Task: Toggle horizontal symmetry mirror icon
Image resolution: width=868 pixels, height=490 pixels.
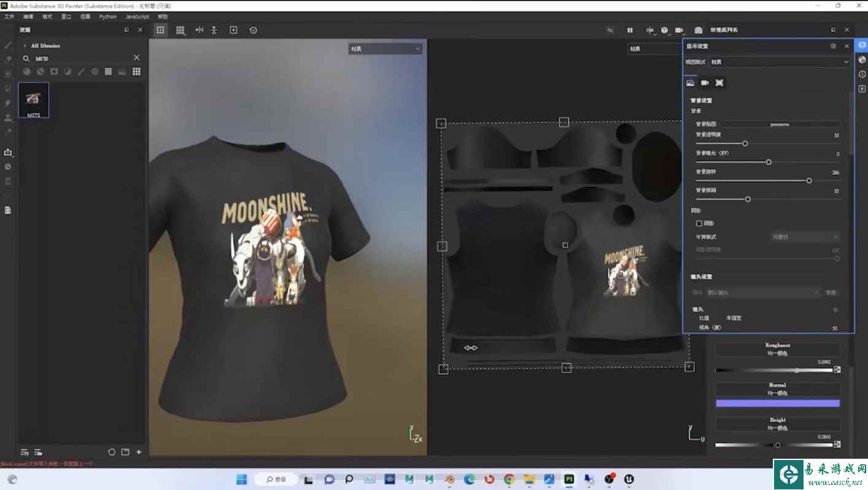Action: click(x=199, y=29)
